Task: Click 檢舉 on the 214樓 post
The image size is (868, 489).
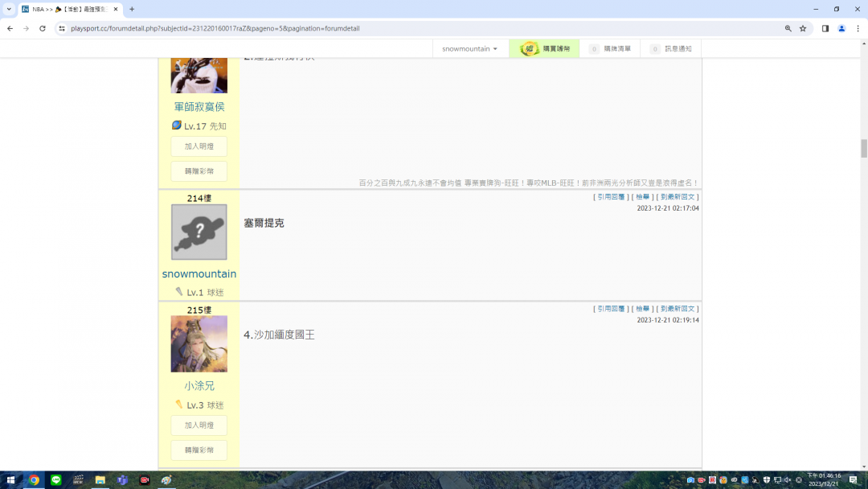Action: pyautogui.click(x=643, y=196)
